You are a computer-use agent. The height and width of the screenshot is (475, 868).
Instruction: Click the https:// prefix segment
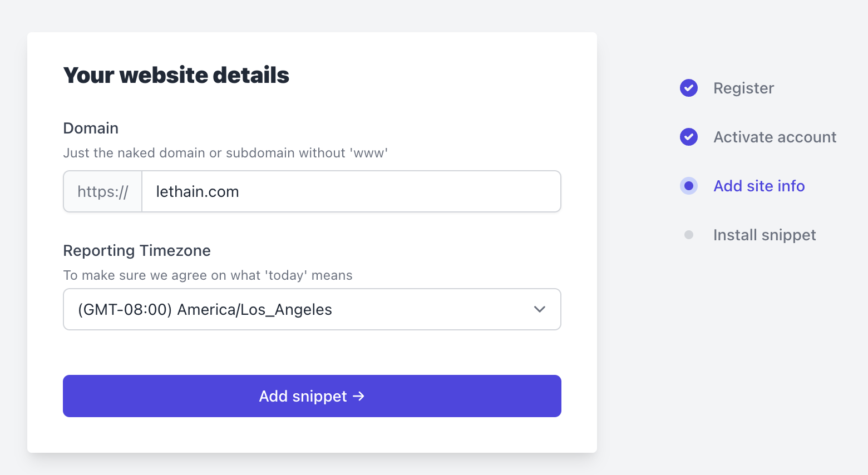(x=102, y=191)
